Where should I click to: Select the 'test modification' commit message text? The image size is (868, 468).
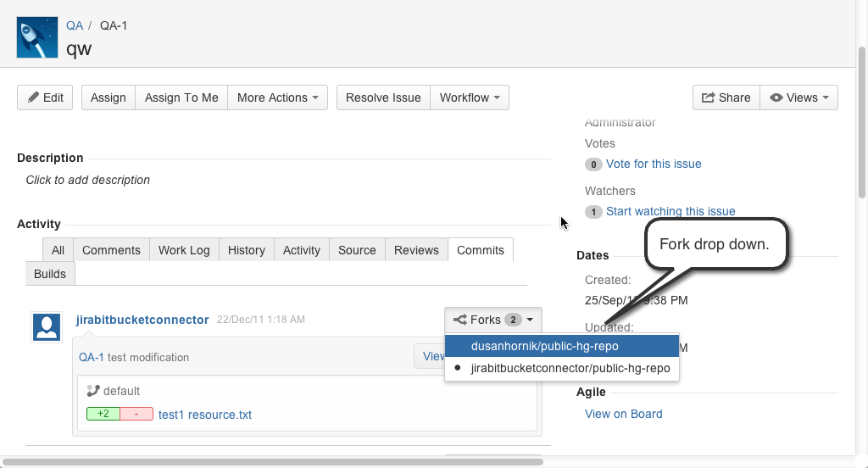pyautogui.click(x=147, y=357)
